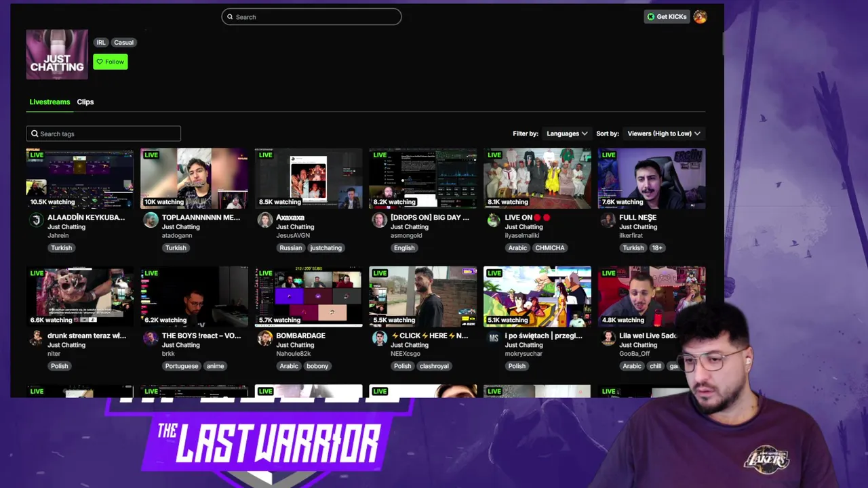Open ALAADDİN KEYKUBA stream thumbnail
Screen dimensions: 868x488
[80, 178]
